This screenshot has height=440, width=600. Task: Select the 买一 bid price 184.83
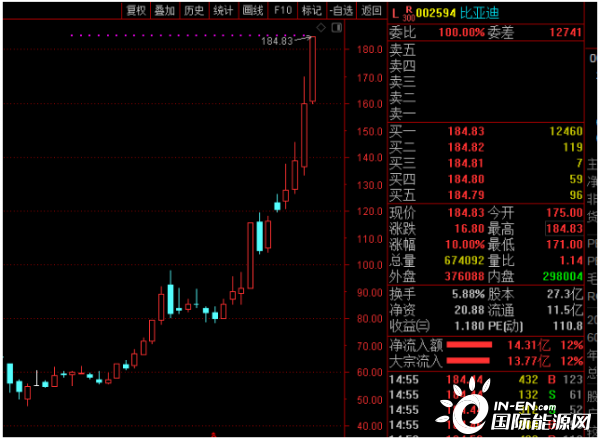coord(466,131)
